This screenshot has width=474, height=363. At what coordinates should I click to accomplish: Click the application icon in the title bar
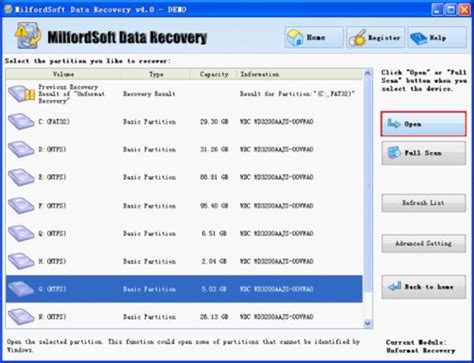(8, 9)
